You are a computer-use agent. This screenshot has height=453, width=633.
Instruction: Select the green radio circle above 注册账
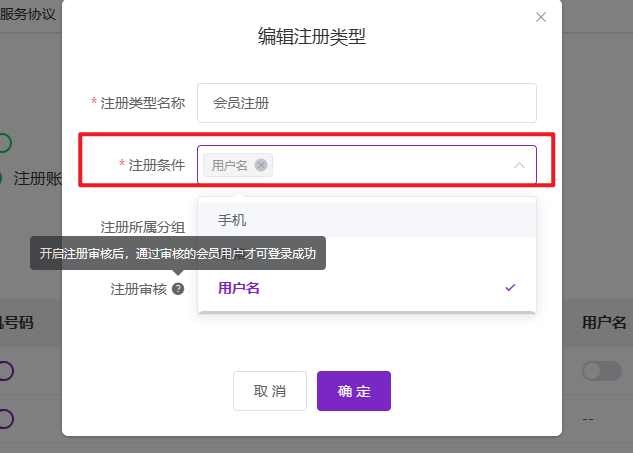(x=4, y=143)
